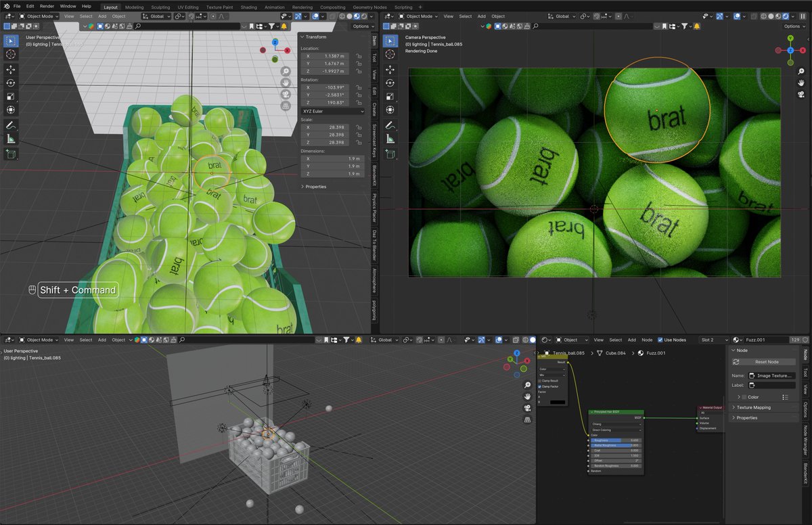Screen dimensions: 812x525
Task: Click the Fuzz.001 material sphere icon in breadcrumb
Action: pos(641,352)
